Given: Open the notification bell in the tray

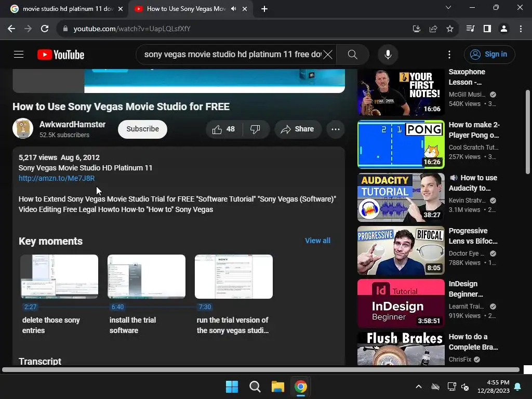Looking at the screenshot, I should [518, 387].
